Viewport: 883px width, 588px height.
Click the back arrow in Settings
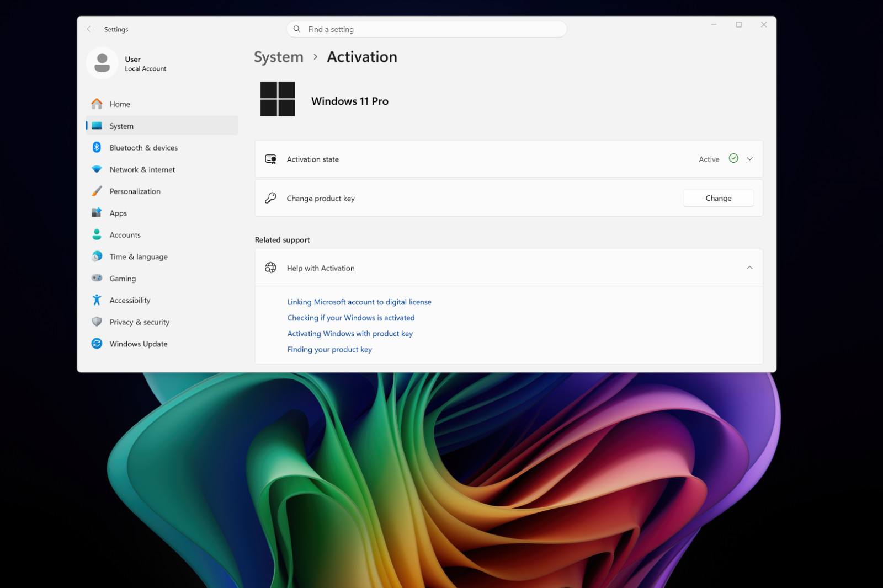click(90, 29)
